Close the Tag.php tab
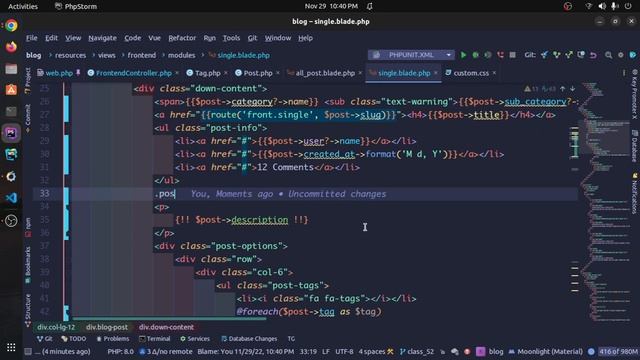The width and height of the screenshot is (640, 360). pos(226,73)
